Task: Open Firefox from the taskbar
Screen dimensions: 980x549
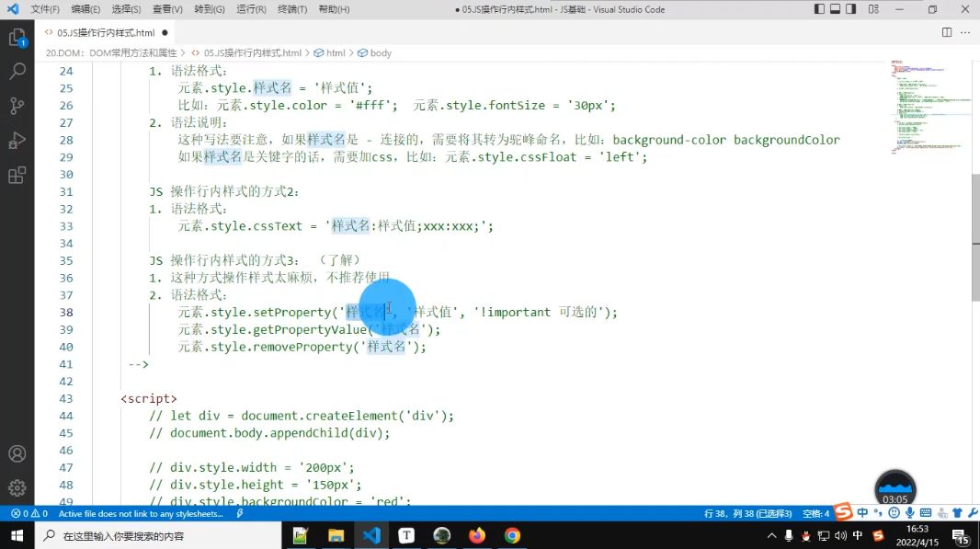Action: [x=477, y=536]
